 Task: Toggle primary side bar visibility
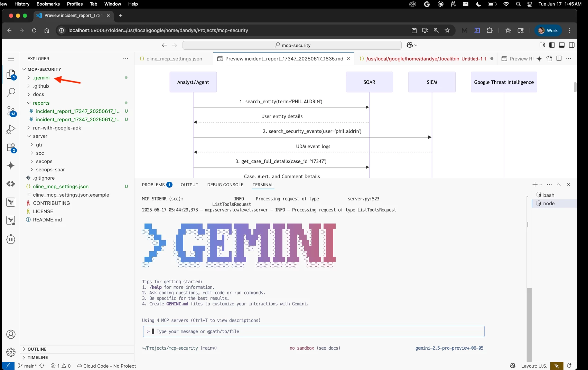(552, 45)
